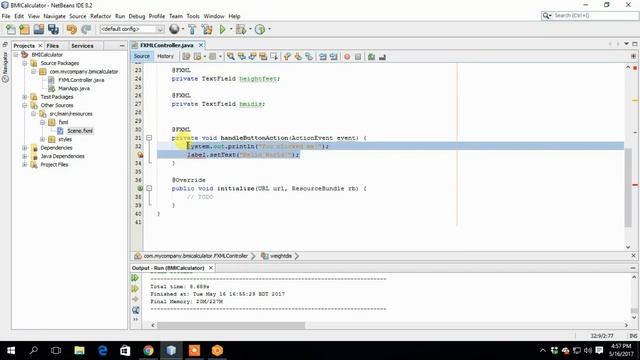The width and height of the screenshot is (640, 360).
Task: Expand the Test Packages node
Action: pos(25,97)
